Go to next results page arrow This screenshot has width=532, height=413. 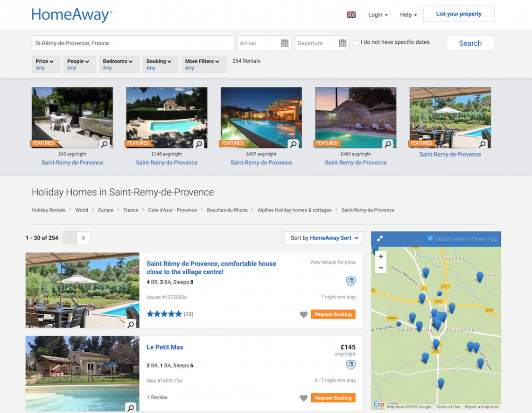point(84,238)
